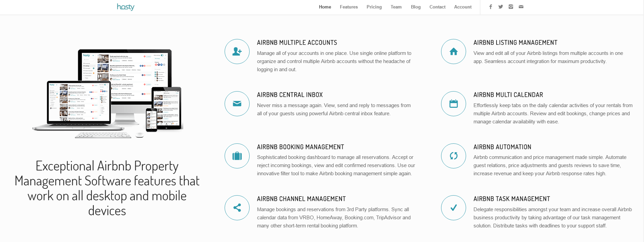
Task: Open the Instagram social icon
Action: click(511, 7)
